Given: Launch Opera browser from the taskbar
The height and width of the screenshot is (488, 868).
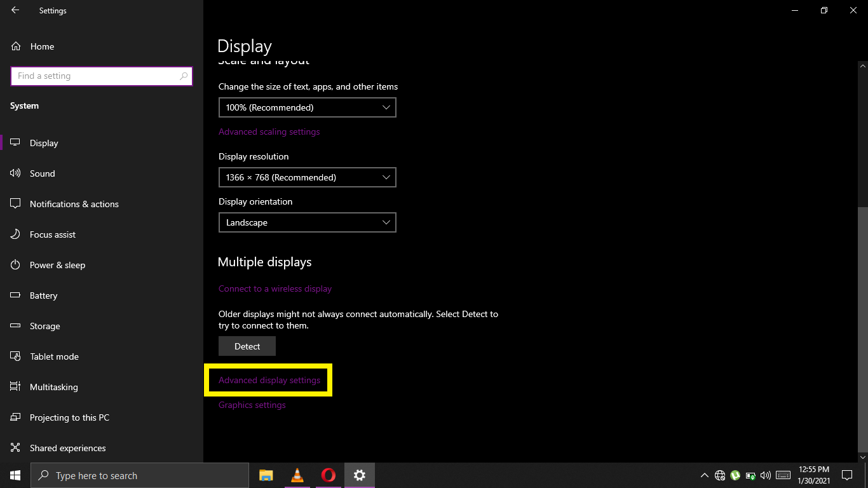Looking at the screenshot, I should pos(328,475).
